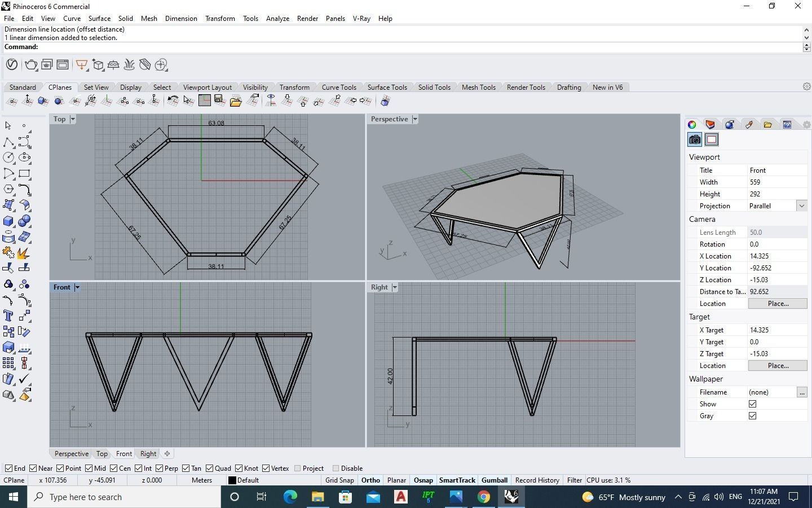Toggle Ortho mode in status bar
The height and width of the screenshot is (508, 812).
pyautogui.click(x=370, y=480)
